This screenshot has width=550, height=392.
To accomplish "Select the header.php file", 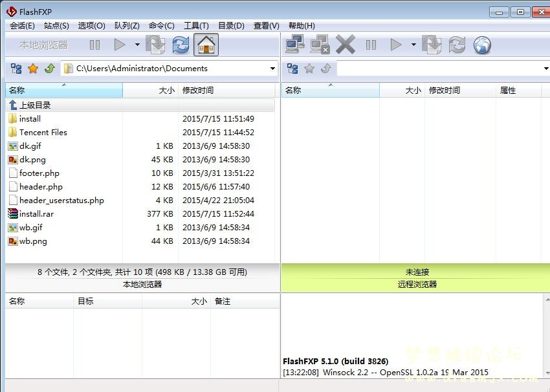I will 140,186.
